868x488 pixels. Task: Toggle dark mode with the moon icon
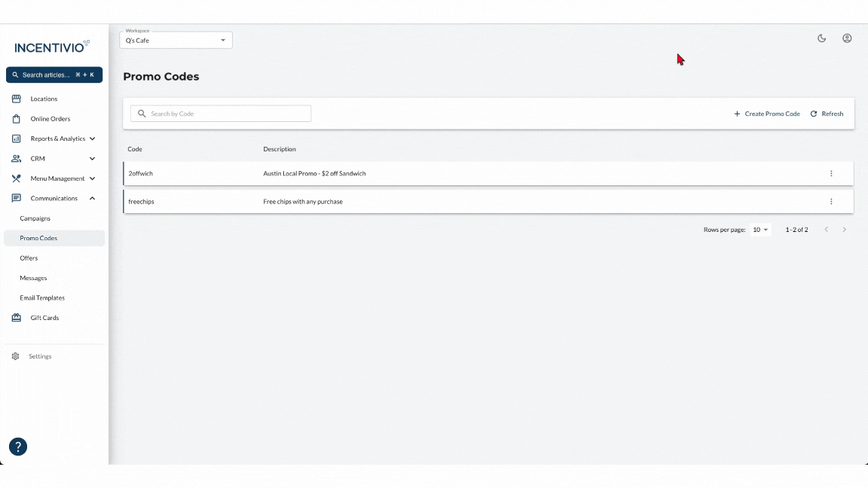click(821, 38)
